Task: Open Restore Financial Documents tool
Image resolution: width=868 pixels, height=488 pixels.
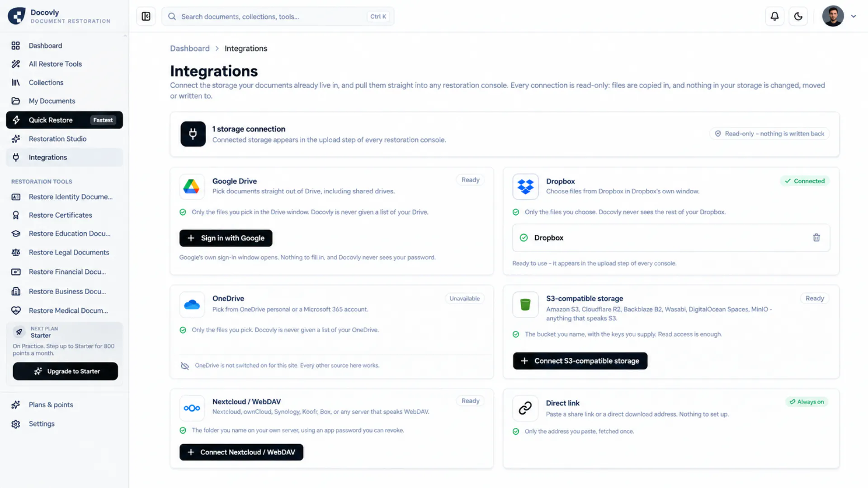Action: (x=65, y=272)
